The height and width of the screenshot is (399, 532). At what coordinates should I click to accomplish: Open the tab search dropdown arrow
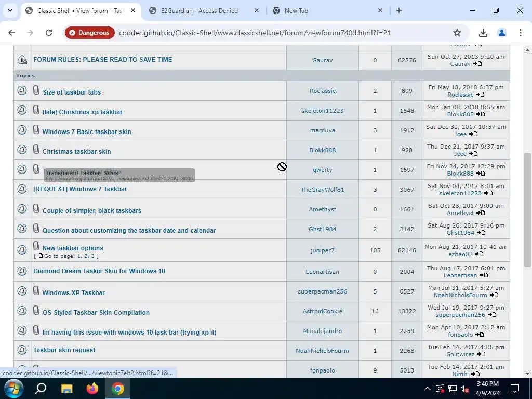tap(10, 10)
